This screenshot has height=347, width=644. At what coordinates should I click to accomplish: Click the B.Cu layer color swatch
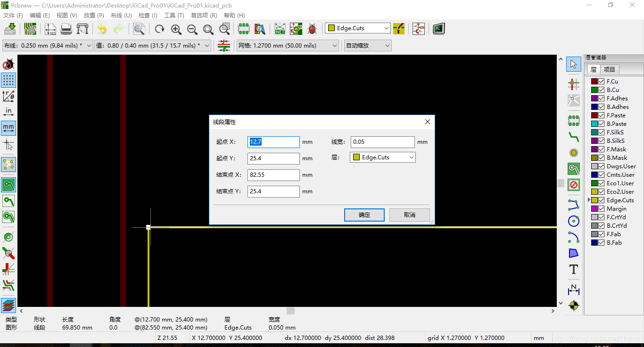click(594, 90)
